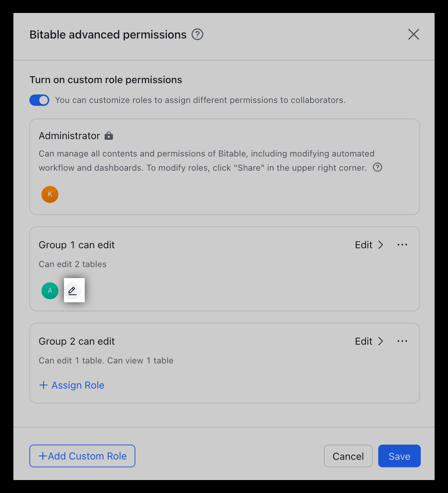Click help icon after Administrator description
448x493 pixels.
pos(378,167)
